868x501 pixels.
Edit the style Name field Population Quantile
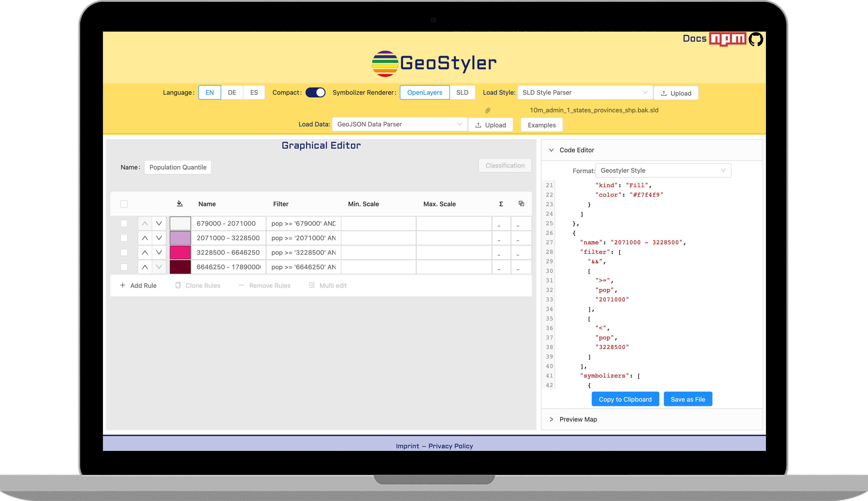click(x=178, y=167)
